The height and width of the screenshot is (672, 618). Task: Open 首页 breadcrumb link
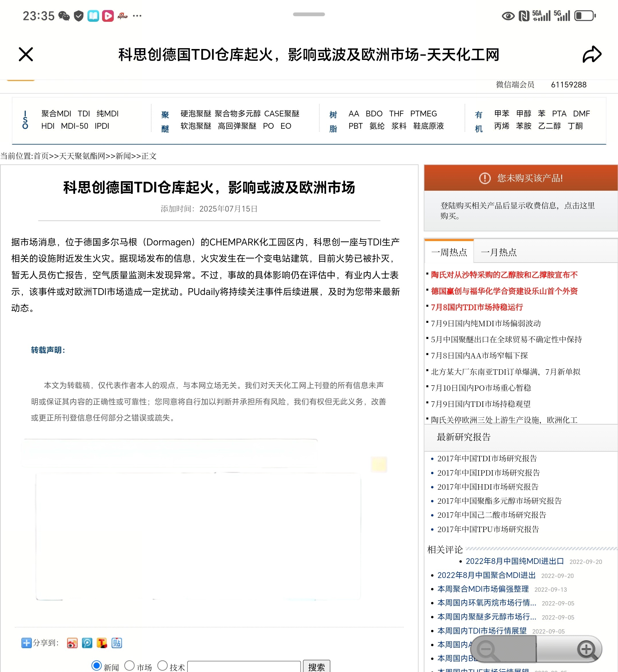click(x=42, y=156)
